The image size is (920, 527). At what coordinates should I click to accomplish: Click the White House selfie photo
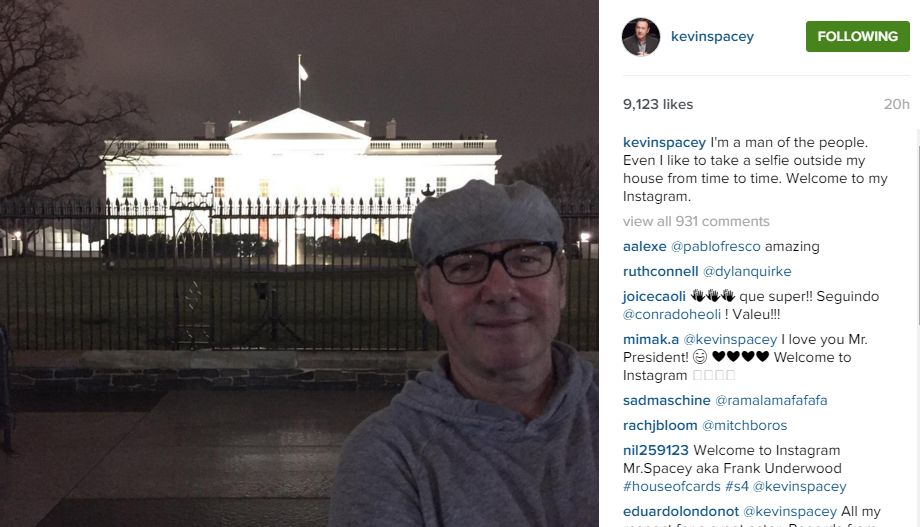[x=299, y=264]
